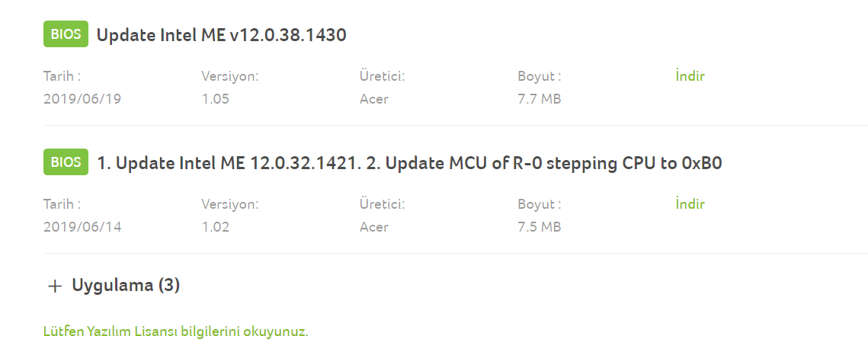The width and height of the screenshot is (868, 352).
Task: Download the version 1.05 BIOS via İndir
Action: (x=689, y=76)
